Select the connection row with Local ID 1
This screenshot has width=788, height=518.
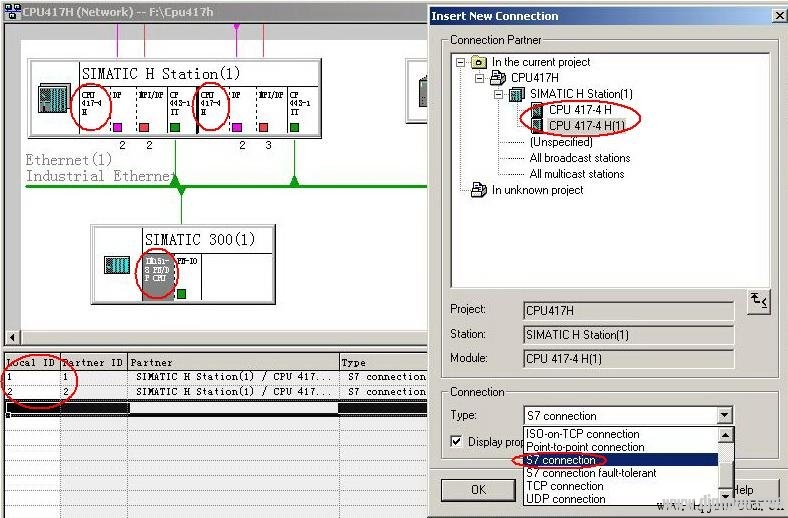pos(200,377)
